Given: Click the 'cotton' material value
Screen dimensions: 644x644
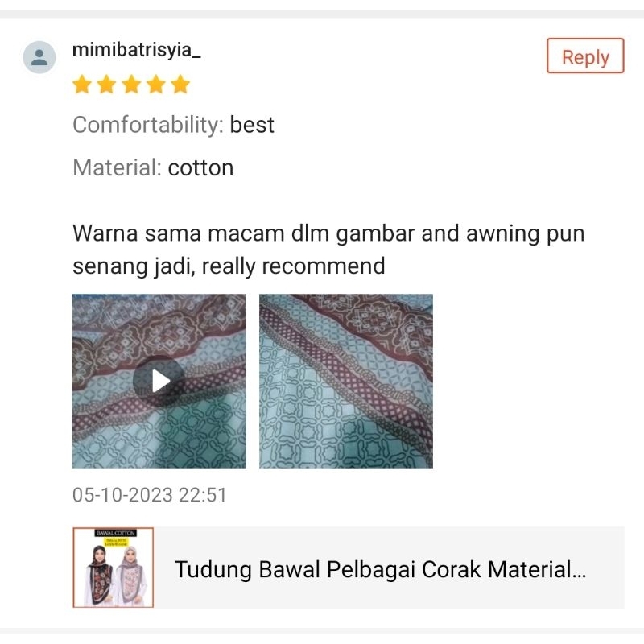Looking at the screenshot, I should tap(200, 168).
